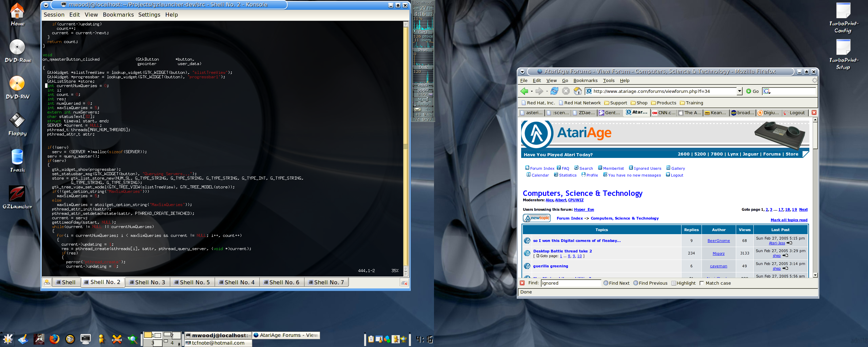Viewport: 868px width, 347px height.
Task: Click the green Back arrow in Firefox
Action: (524, 91)
